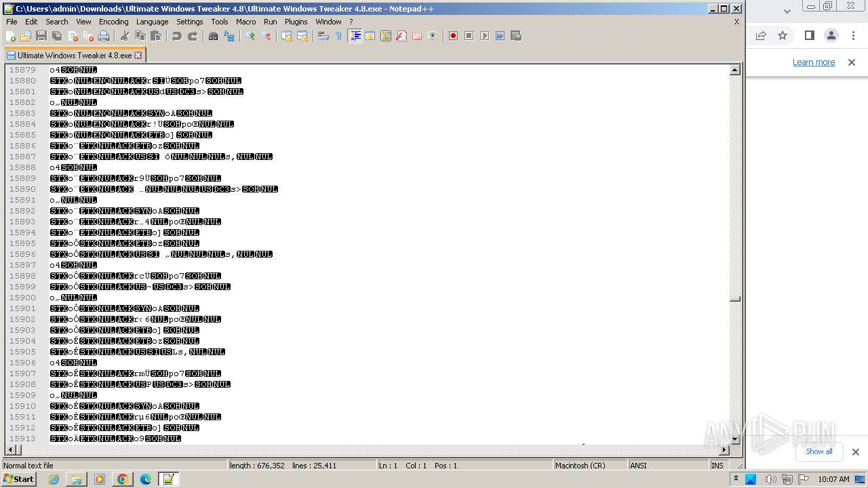Save the current file with toolbar icon

point(41,36)
